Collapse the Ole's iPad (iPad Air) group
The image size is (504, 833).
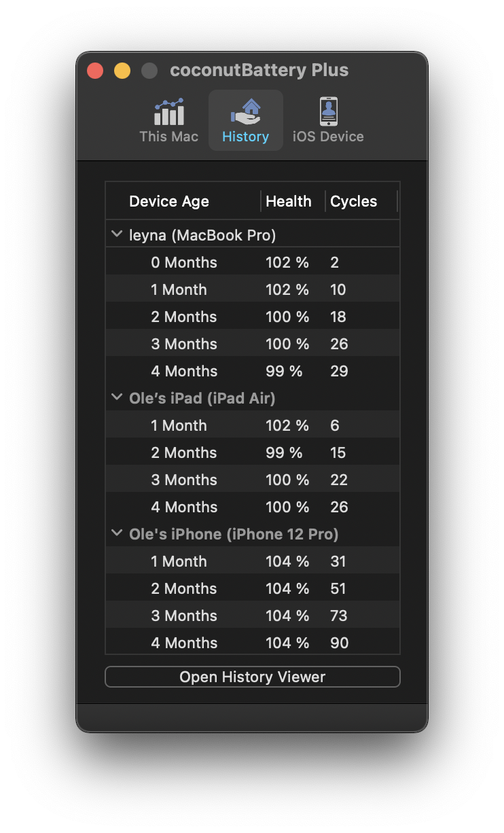tap(117, 398)
